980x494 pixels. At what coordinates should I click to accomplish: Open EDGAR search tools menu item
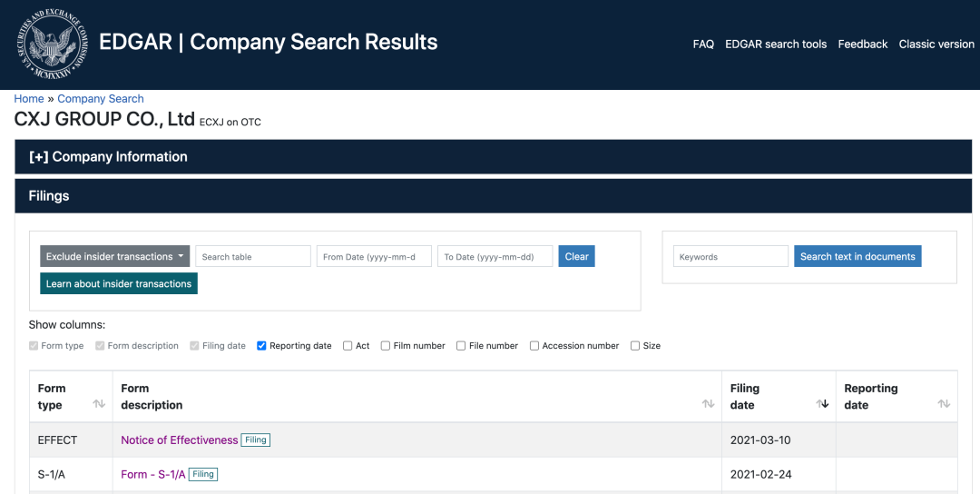(776, 44)
